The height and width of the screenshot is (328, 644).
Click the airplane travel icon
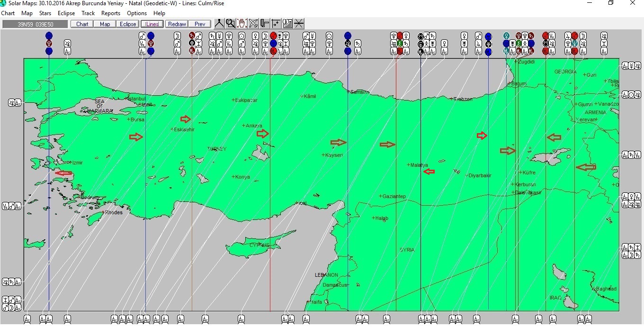[253, 23]
